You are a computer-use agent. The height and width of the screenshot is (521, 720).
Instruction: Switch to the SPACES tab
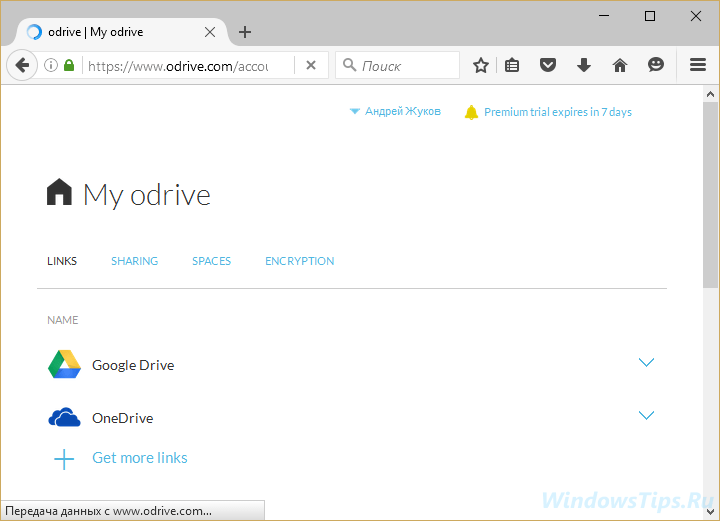coord(211,261)
